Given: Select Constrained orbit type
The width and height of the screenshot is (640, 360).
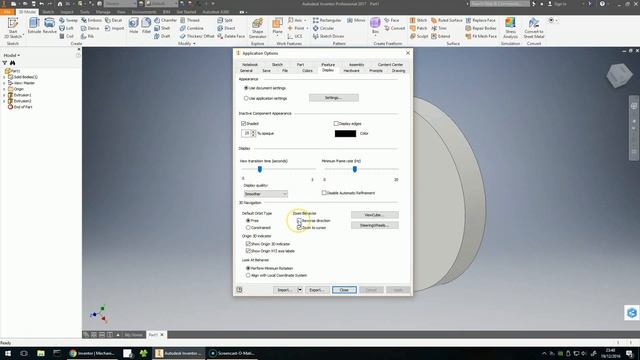Looking at the screenshot, I should click(248, 227).
